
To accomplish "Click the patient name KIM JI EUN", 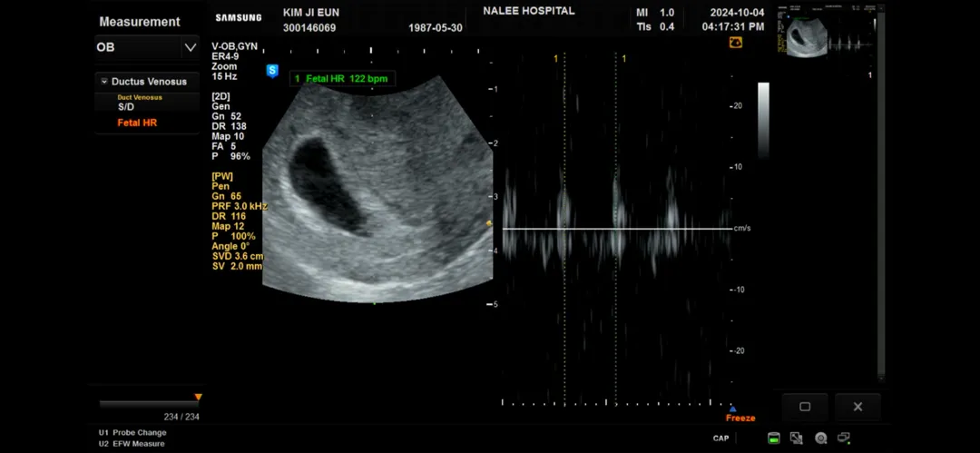I will (311, 13).
